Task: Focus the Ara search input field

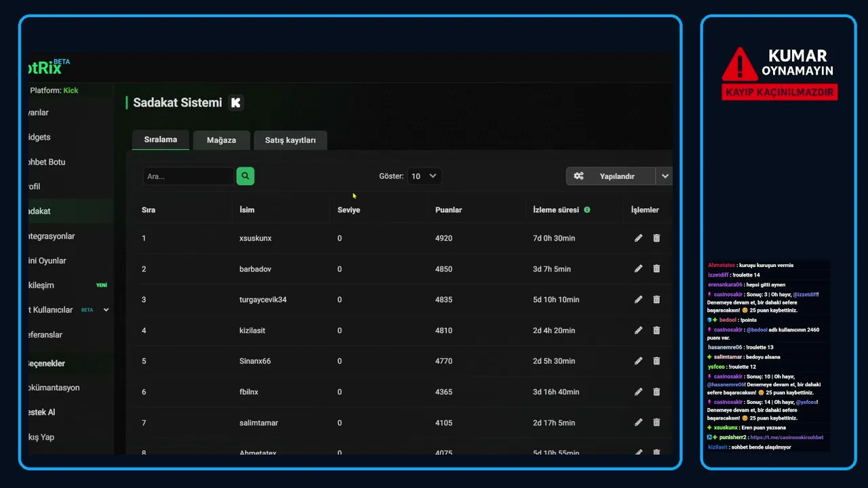Action: click(189, 176)
